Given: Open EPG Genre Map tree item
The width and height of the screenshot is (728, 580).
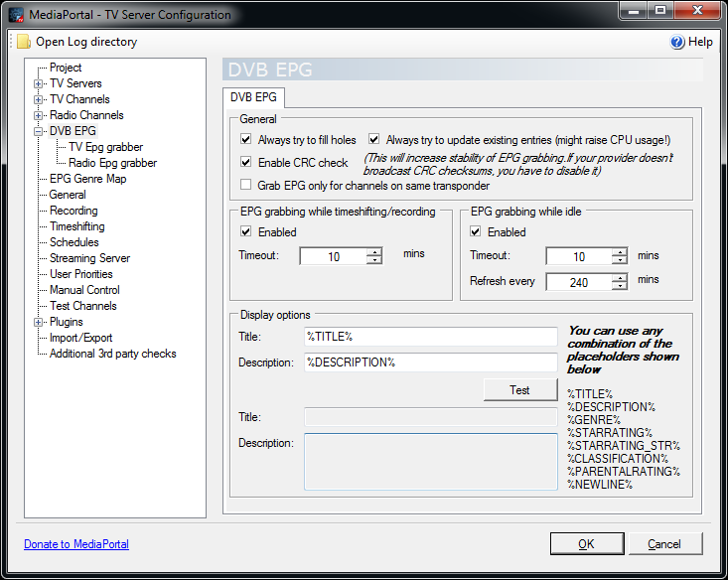Looking at the screenshot, I should (87, 179).
